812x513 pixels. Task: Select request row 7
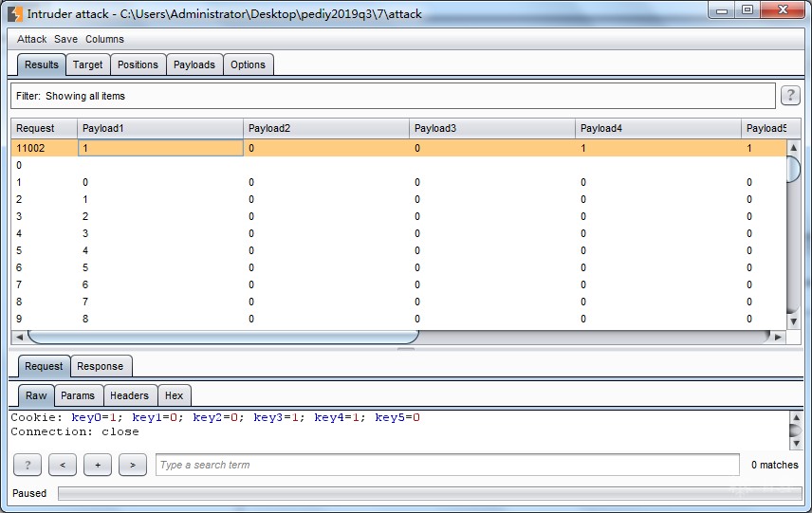point(398,284)
